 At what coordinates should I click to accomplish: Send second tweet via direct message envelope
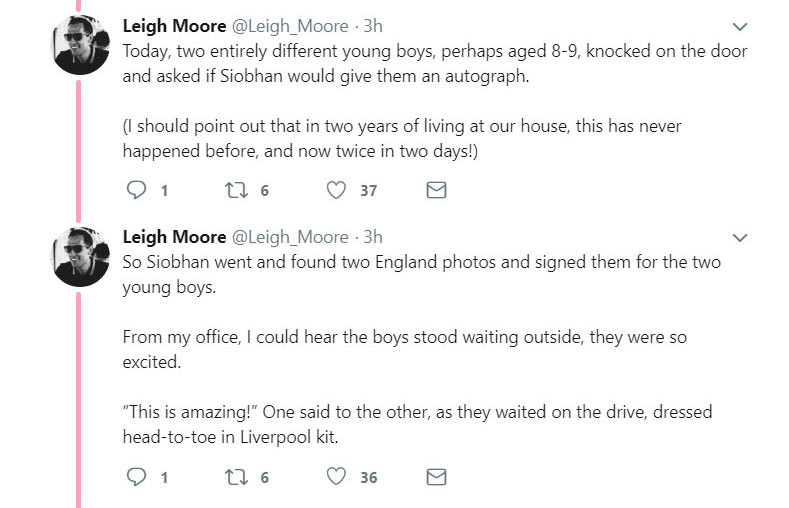pyautogui.click(x=436, y=477)
